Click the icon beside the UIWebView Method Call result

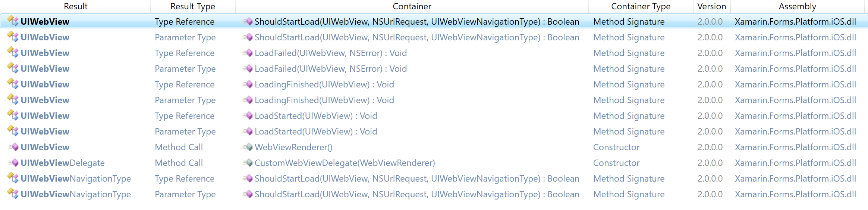pyautogui.click(x=13, y=147)
